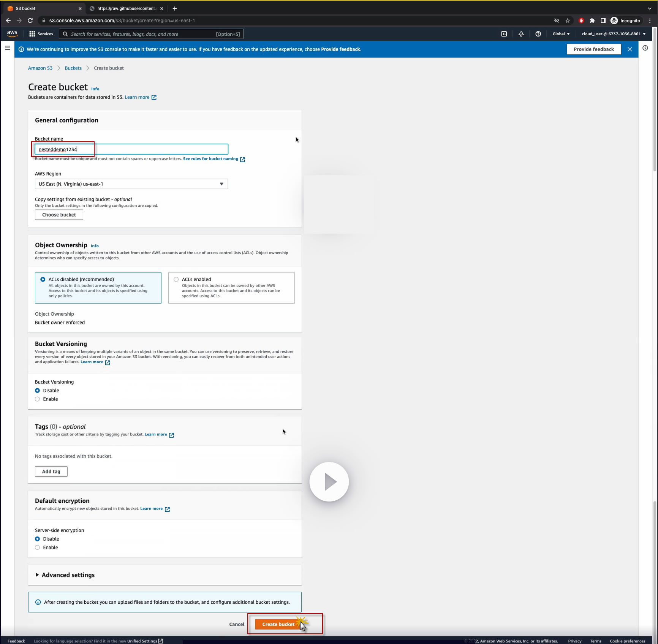Go forward in browser history
The height and width of the screenshot is (644, 658).
(x=19, y=21)
